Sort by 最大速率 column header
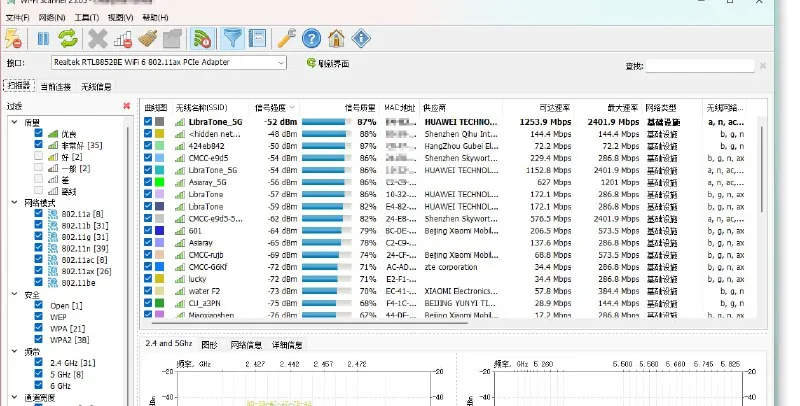Screen dimensions: 800x406 click(x=608, y=108)
